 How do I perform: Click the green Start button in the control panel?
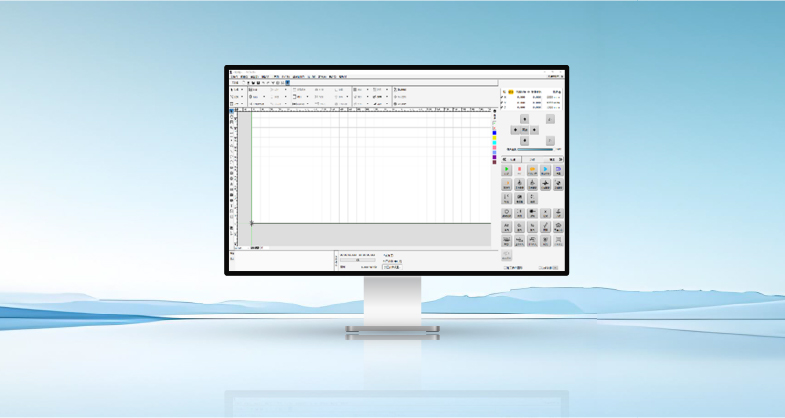(507, 170)
